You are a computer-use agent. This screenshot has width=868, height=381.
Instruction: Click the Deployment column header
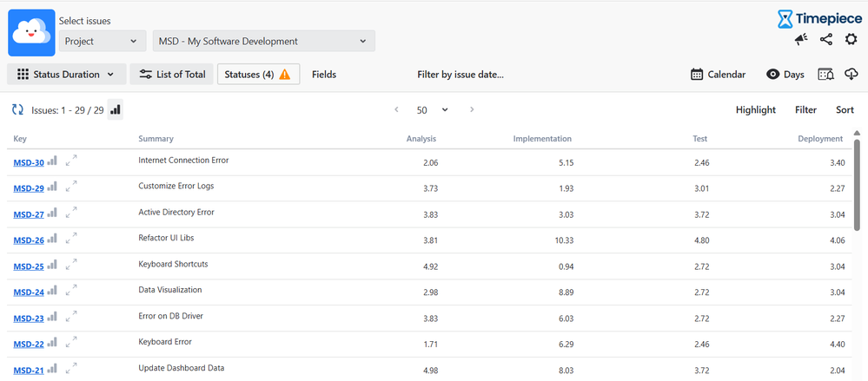820,139
